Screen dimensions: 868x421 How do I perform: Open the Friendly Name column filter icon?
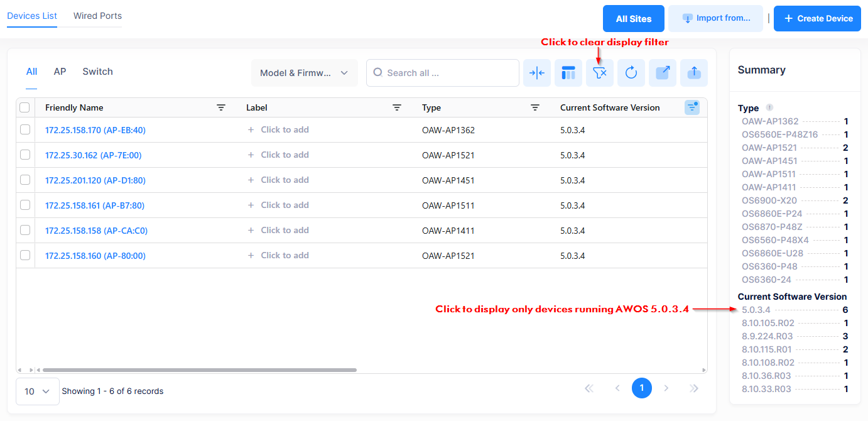coord(221,107)
